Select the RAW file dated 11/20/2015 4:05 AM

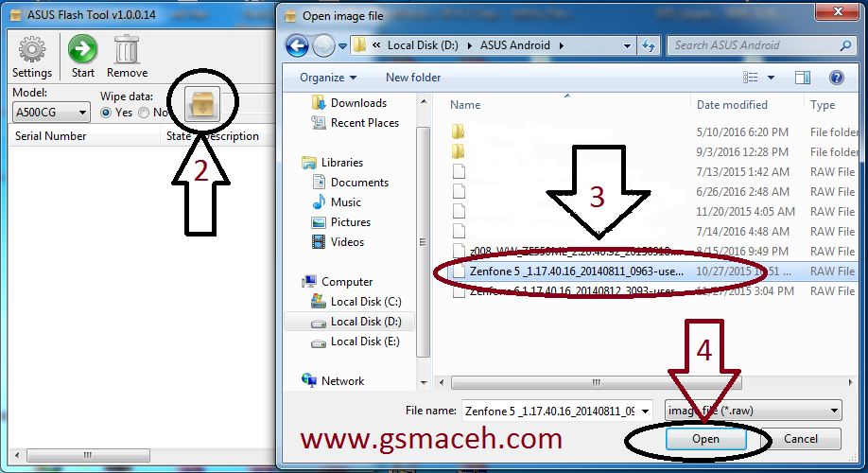click(653, 212)
